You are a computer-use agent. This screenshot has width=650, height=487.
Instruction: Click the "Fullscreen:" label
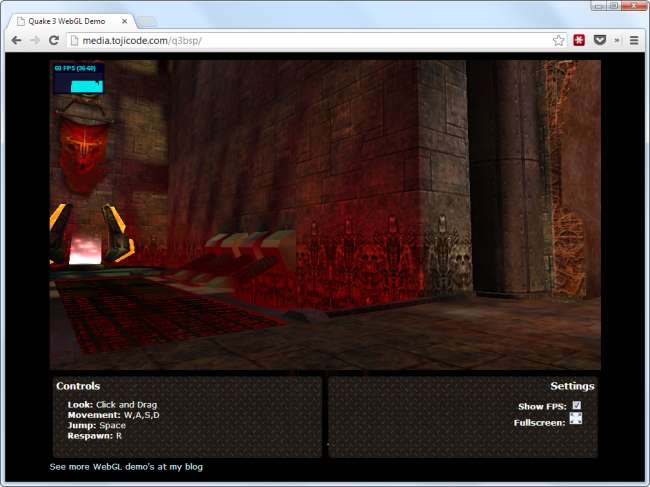(539, 423)
